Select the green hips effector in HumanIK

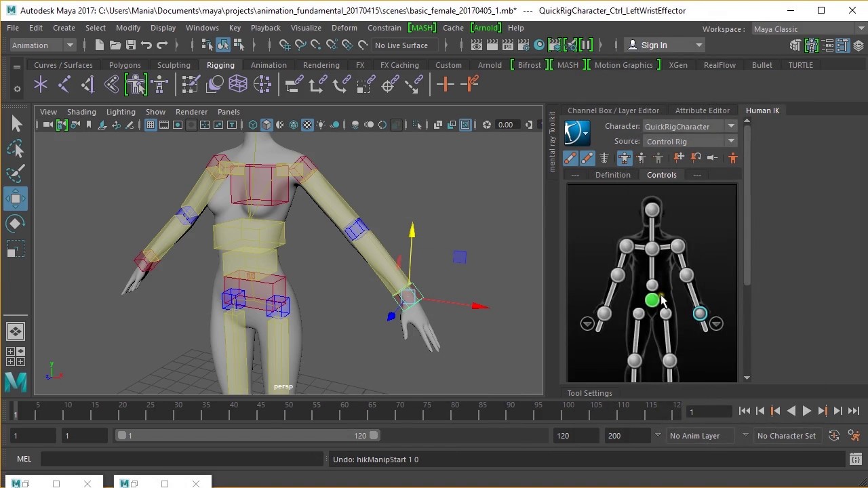click(x=652, y=300)
